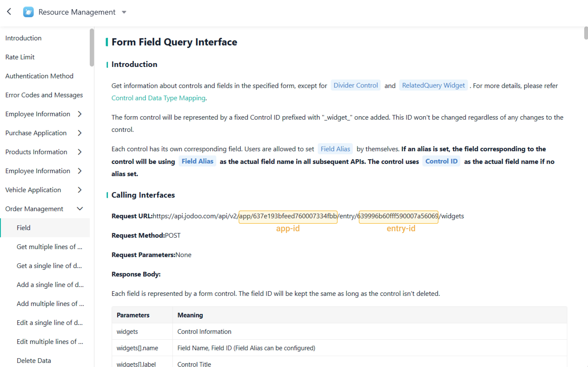The width and height of the screenshot is (588, 367).
Task: Open the Introduction sidebar item
Action: pyautogui.click(x=23, y=38)
